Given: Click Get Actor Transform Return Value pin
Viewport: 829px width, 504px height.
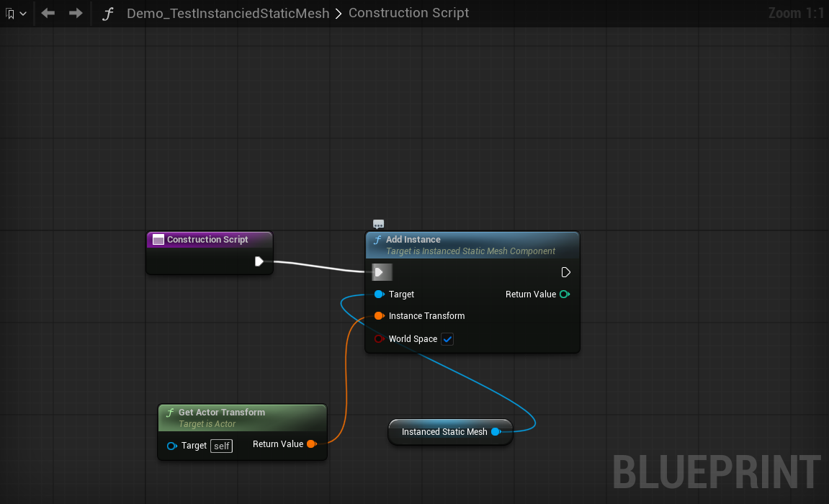Looking at the screenshot, I should click(311, 444).
